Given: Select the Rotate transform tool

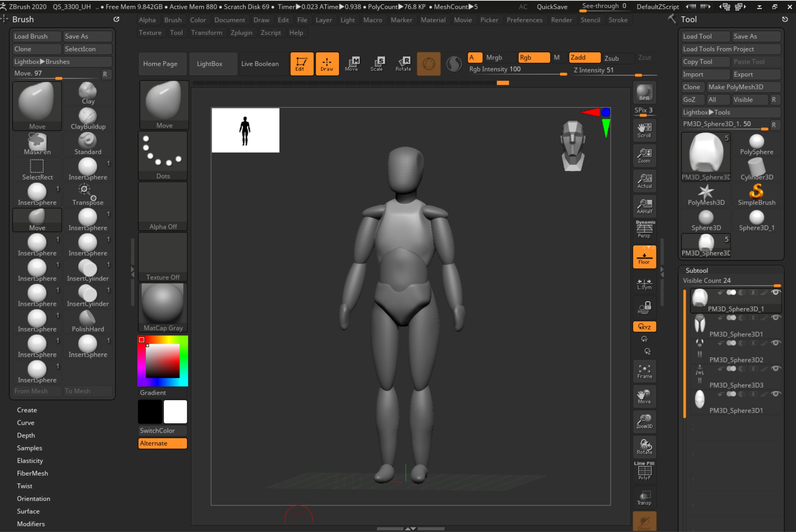Looking at the screenshot, I should (403, 63).
